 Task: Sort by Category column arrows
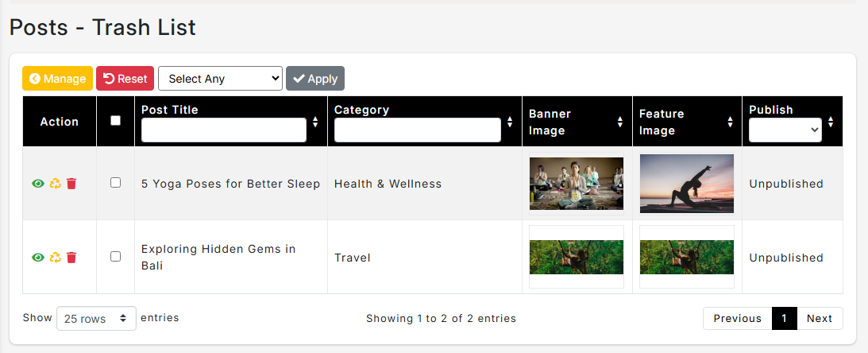tap(510, 122)
